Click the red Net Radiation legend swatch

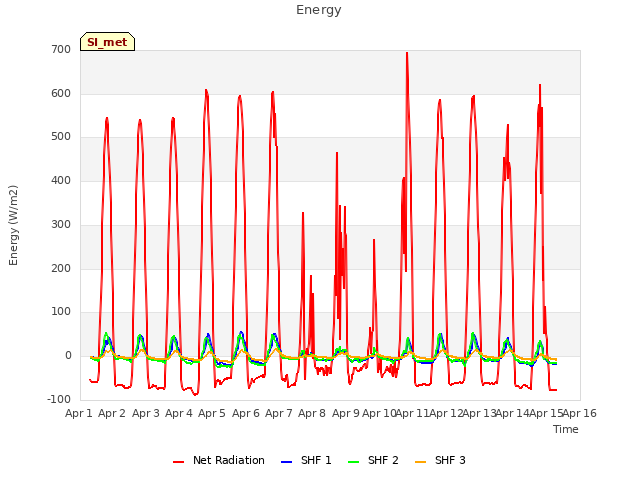click(178, 462)
